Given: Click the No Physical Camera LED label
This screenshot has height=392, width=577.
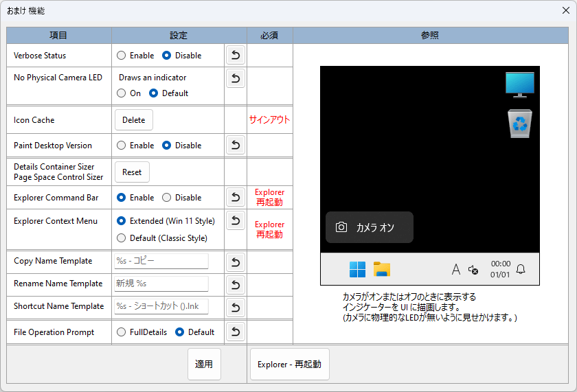Looking at the screenshot, I should [58, 78].
